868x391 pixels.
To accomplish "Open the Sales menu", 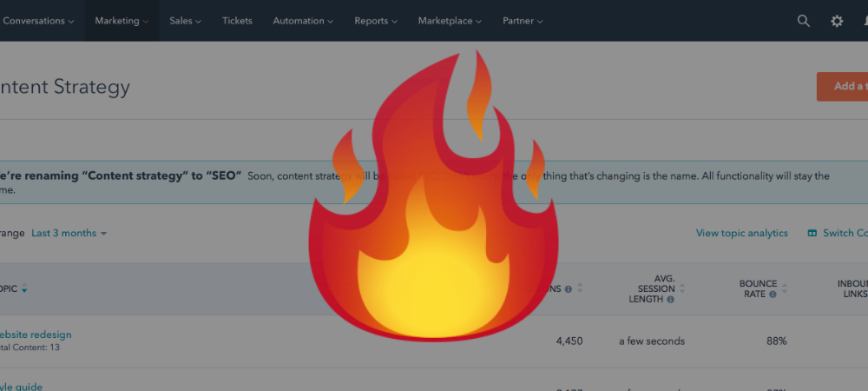I will [x=186, y=21].
